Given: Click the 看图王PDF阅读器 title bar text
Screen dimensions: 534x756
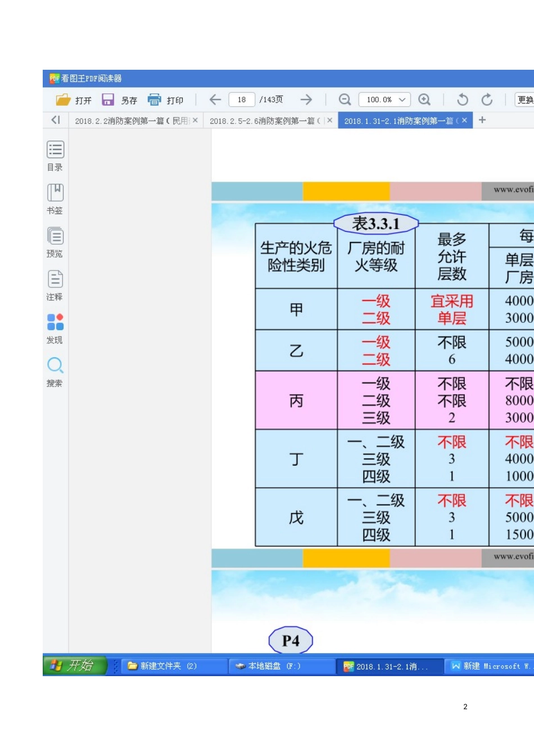Looking at the screenshot, I should [91, 78].
